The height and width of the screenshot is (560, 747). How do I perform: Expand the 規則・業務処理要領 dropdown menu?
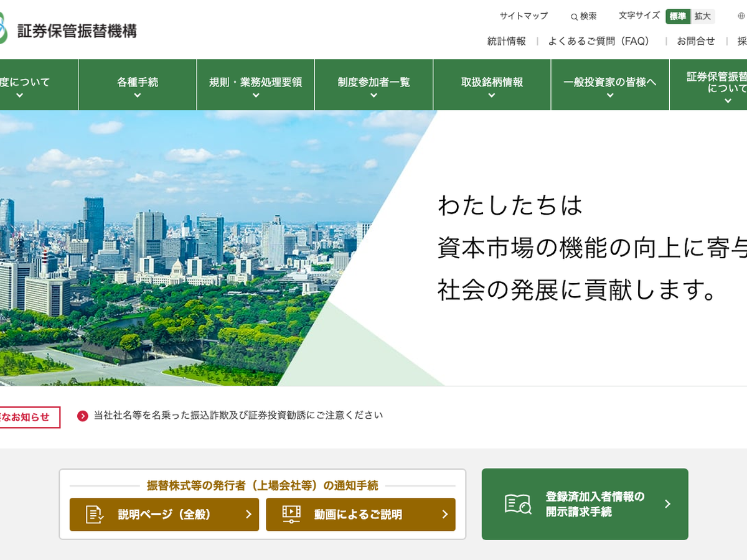(x=255, y=85)
